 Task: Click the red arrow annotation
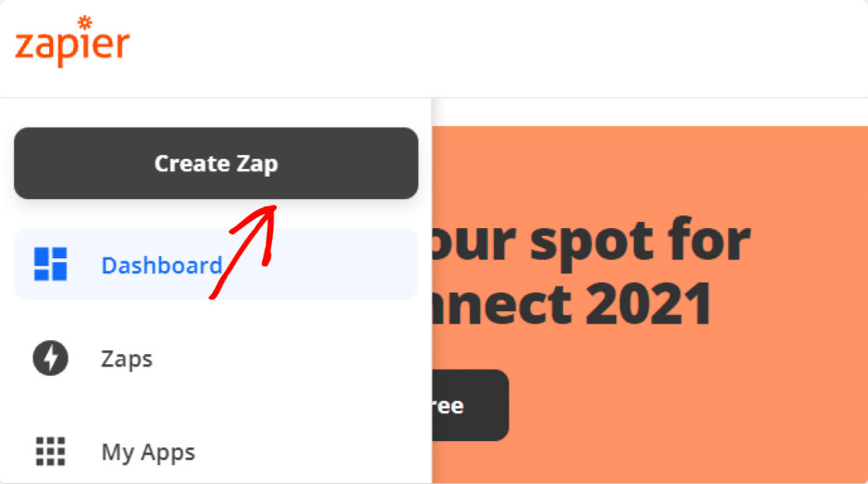click(243, 252)
